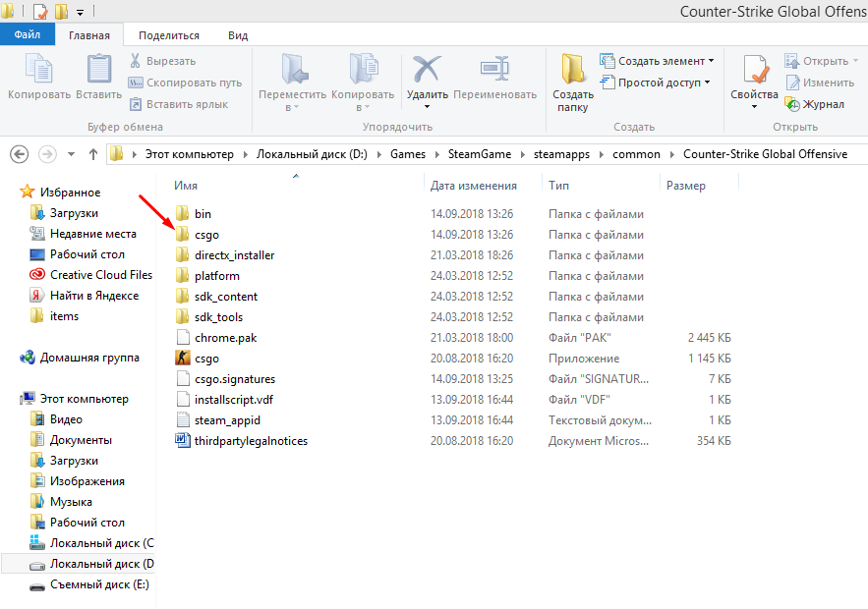Expand the Удалить dropdown arrow
Viewport: 868px width, 609px height.
pos(427,106)
